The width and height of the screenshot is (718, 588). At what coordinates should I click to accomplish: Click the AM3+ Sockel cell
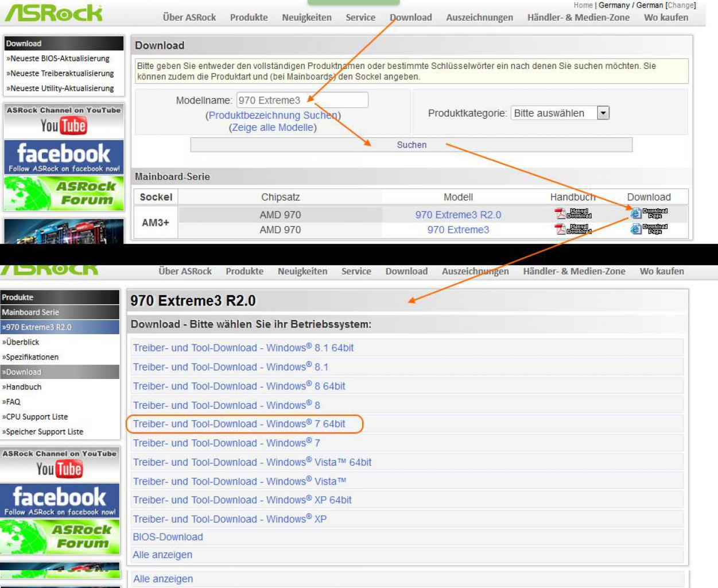coord(156,222)
